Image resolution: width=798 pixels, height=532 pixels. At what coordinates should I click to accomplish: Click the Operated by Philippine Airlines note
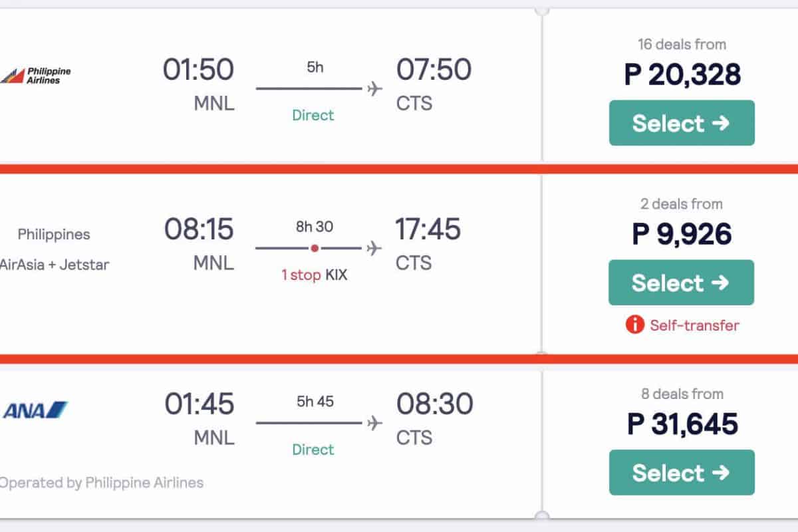102,482
